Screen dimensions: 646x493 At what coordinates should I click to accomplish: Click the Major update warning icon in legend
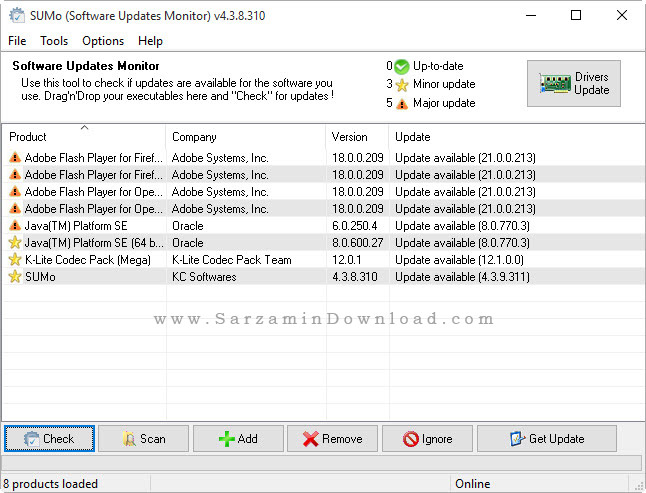click(402, 104)
